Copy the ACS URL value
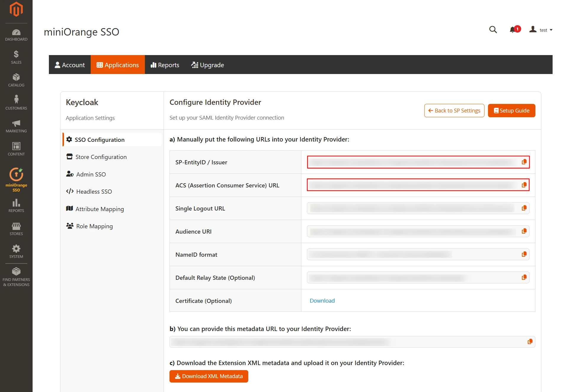Viewport: 568px width, 392px height. click(524, 185)
